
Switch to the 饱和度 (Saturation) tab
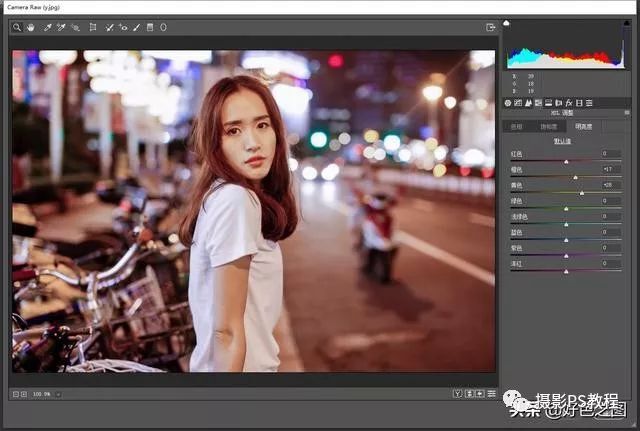549,127
